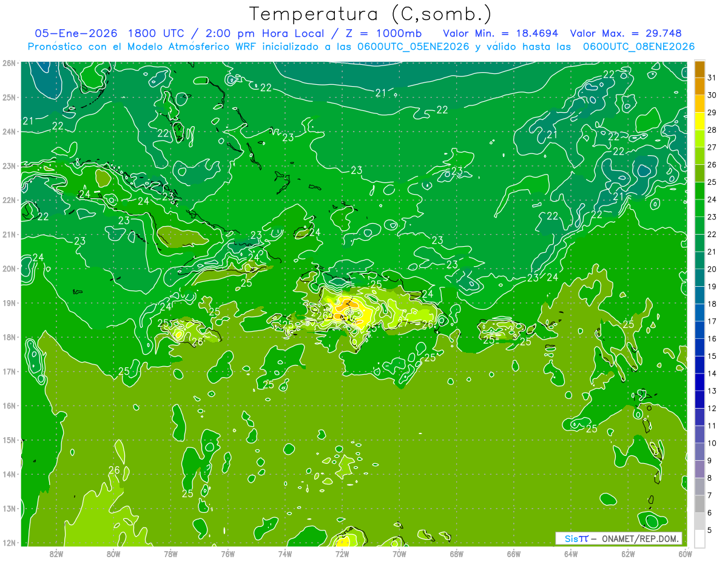Select the dark orange swatch above 31
This screenshot has height=562, width=728.
coord(699,69)
